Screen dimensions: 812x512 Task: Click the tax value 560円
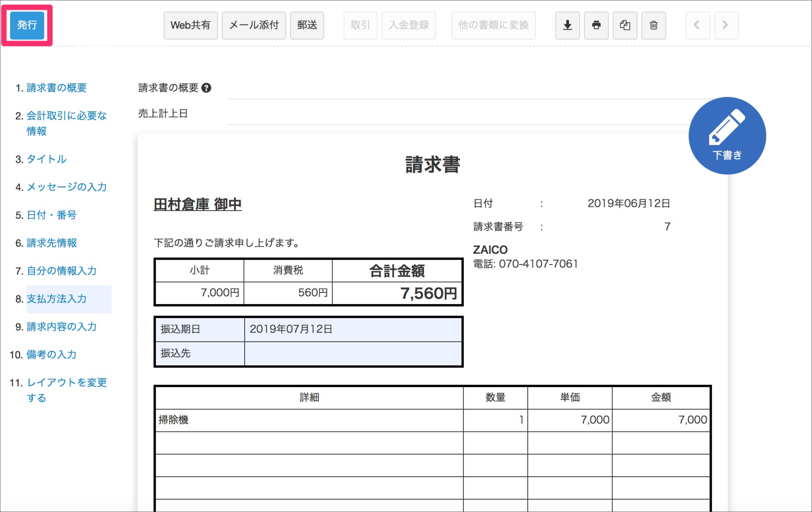pos(313,293)
